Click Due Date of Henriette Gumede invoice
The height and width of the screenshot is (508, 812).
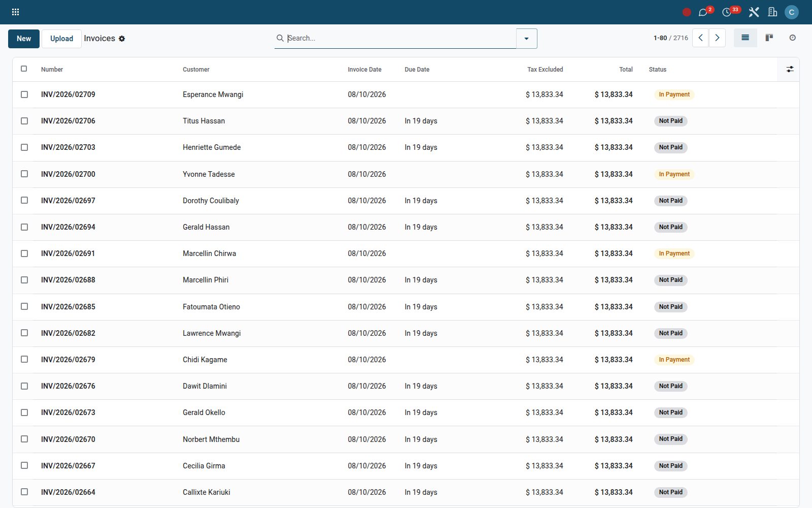(x=421, y=147)
